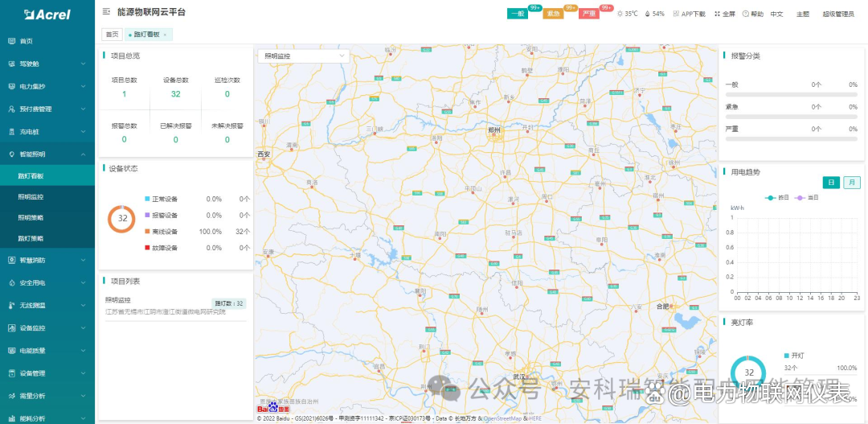
Task: Click the 智慧消防 sidebar icon
Action: [x=11, y=261]
